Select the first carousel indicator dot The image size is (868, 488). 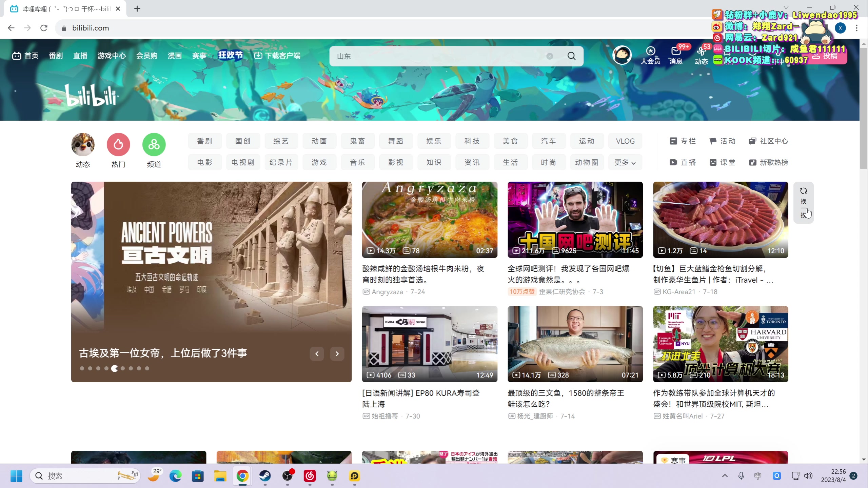coord(82,368)
